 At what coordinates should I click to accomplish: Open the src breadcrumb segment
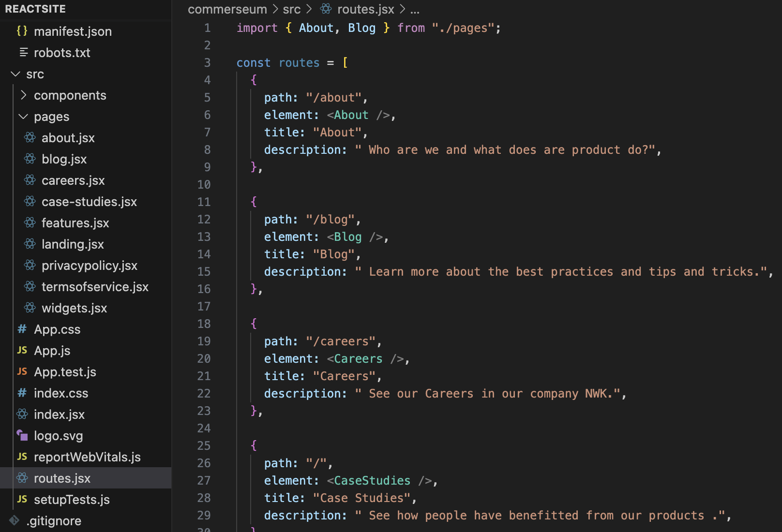coord(291,9)
